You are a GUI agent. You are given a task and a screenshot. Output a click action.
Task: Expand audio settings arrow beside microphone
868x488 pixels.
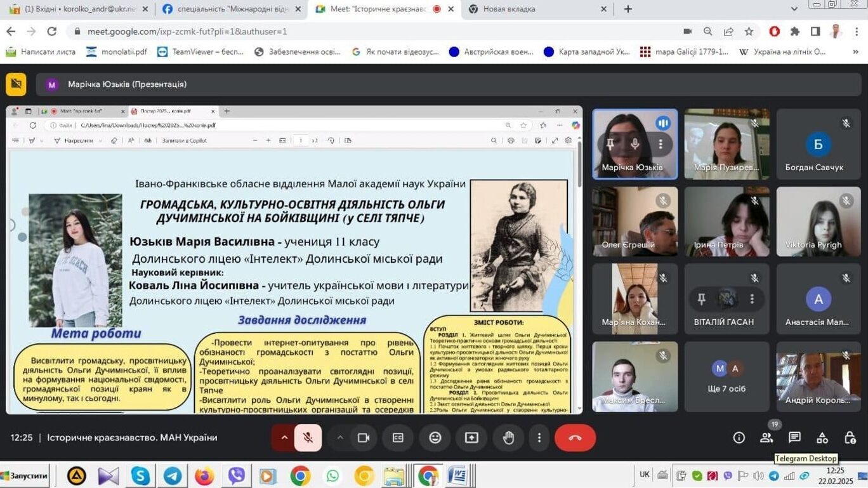pos(284,438)
